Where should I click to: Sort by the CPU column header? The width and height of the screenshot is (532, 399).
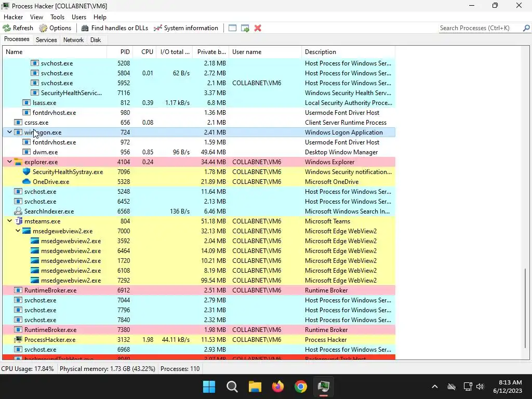pos(144,52)
